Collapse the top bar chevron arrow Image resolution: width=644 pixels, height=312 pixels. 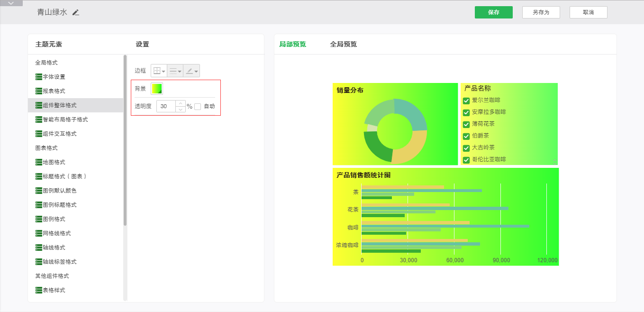pos(11,3)
